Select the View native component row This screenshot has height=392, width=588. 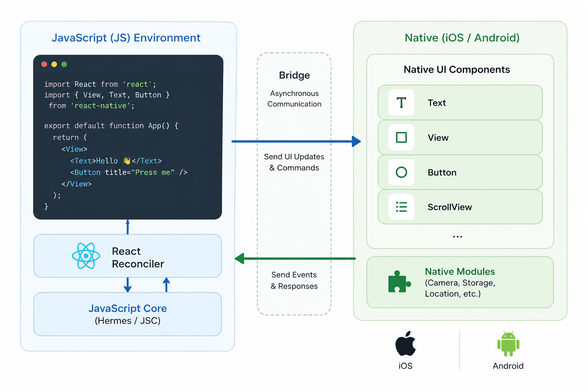(x=460, y=137)
